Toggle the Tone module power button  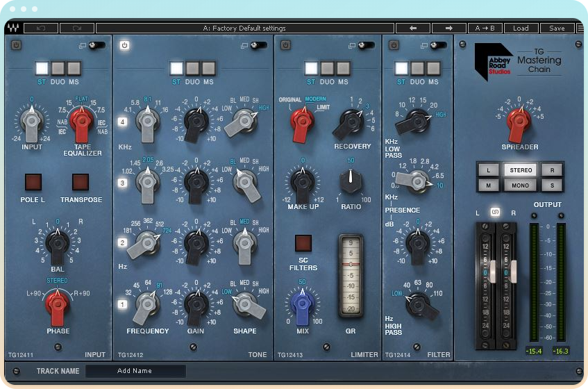125,45
